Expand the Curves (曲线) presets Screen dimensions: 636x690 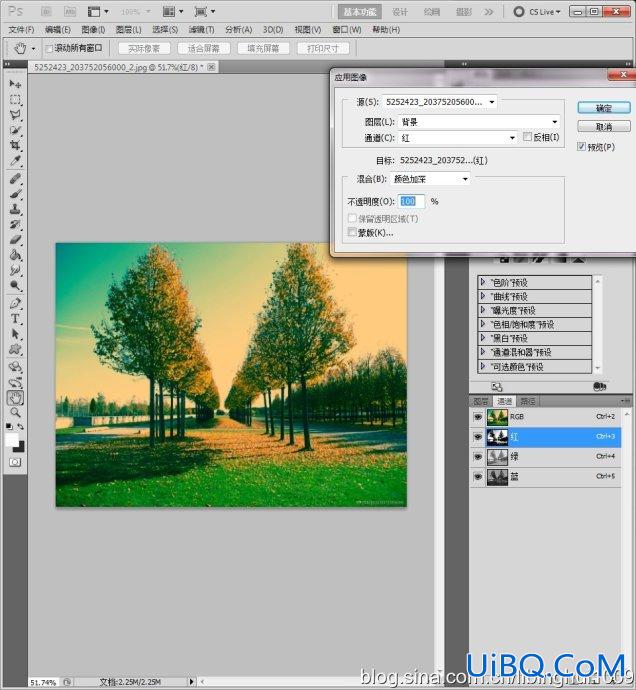(x=483, y=296)
